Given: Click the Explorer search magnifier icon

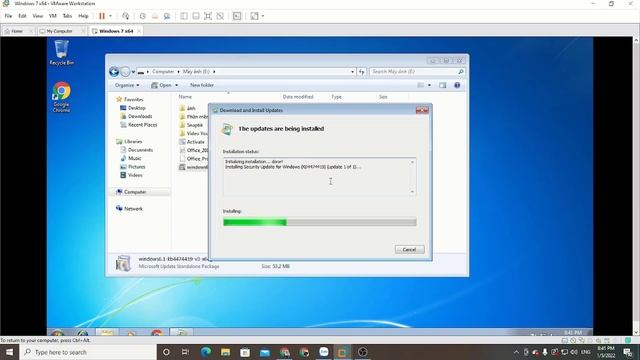Looking at the screenshot, I should (461, 72).
